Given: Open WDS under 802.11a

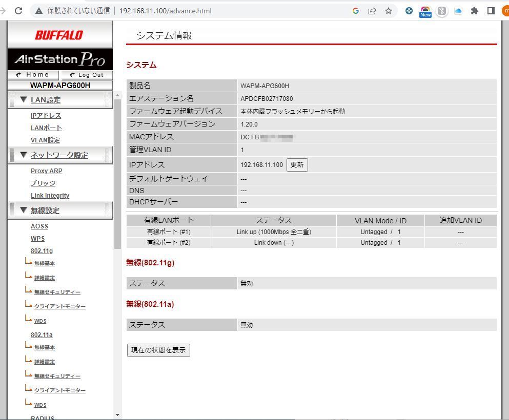Looking at the screenshot, I should (x=40, y=405).
